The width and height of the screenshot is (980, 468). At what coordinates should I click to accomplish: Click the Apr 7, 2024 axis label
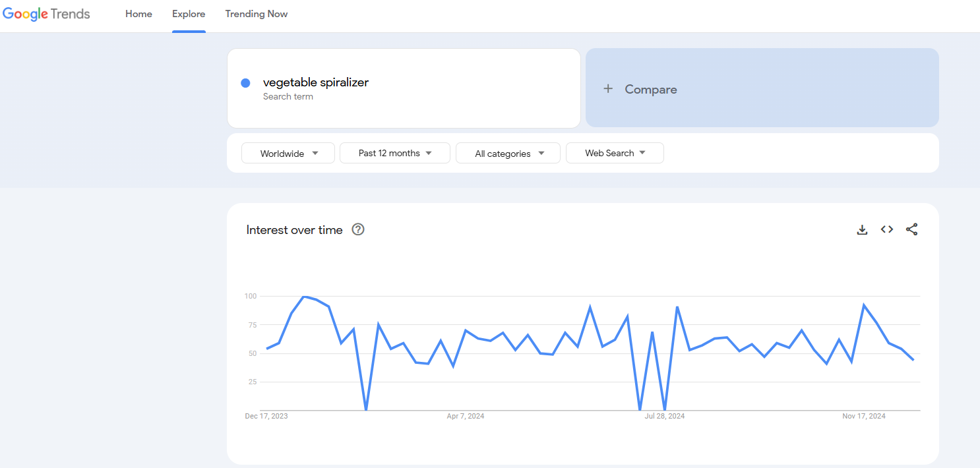pyautogui.click(x=466, y=416)
